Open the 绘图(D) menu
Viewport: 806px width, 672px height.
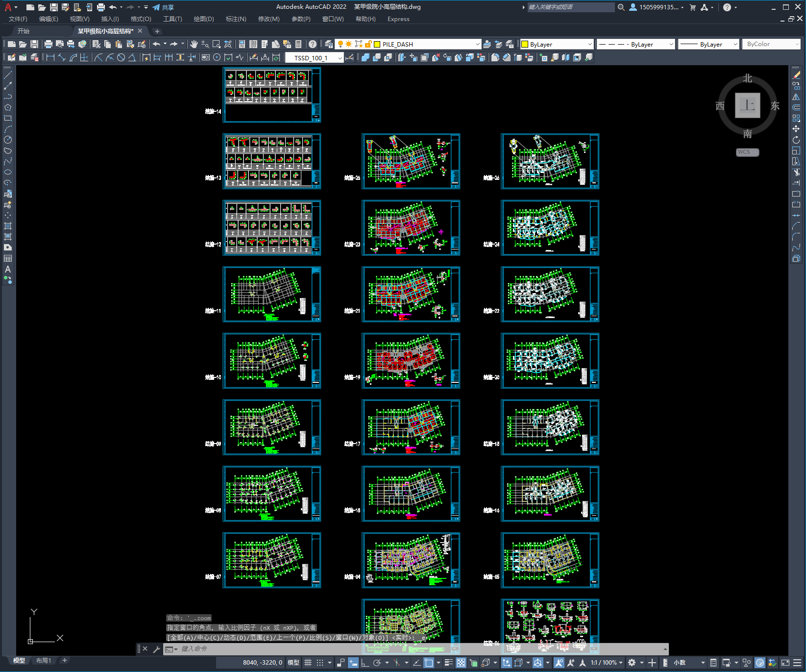click(204, 19)
